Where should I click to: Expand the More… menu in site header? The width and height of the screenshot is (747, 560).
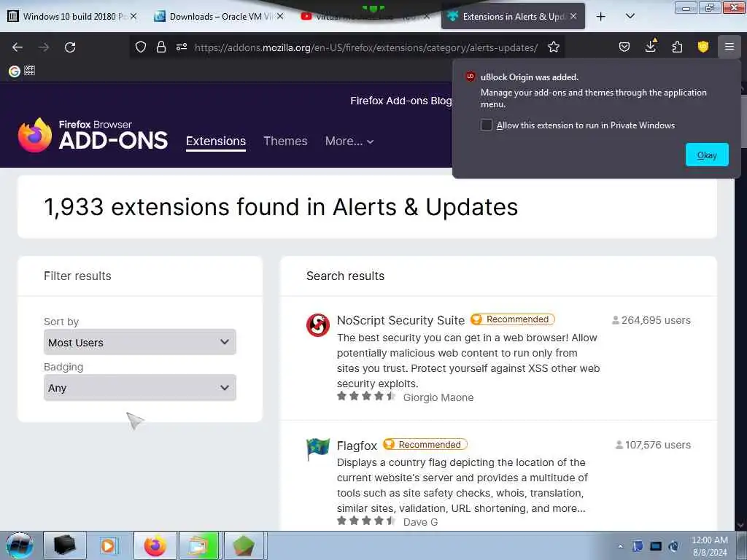pyautogui.click(x=349, y=141)
